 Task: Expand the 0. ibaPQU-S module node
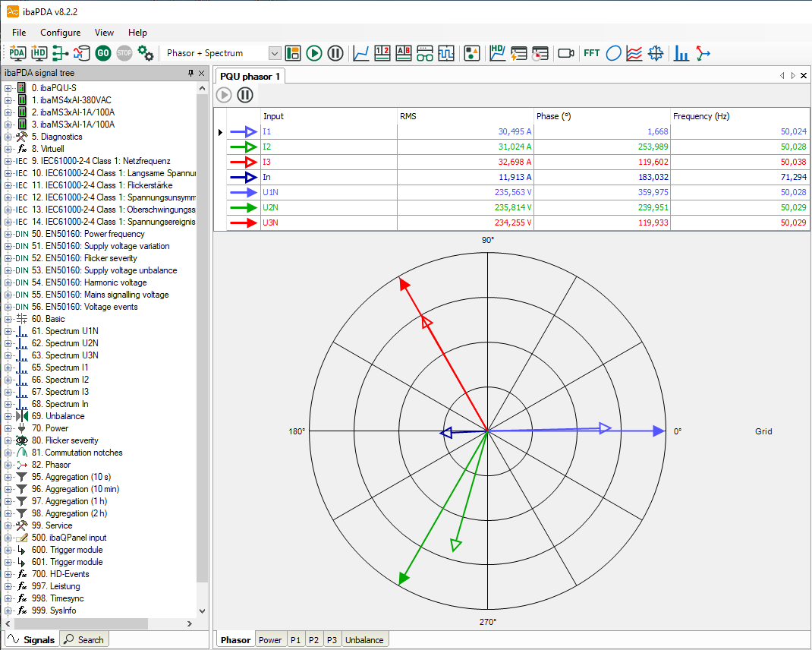tap(8, 88)
